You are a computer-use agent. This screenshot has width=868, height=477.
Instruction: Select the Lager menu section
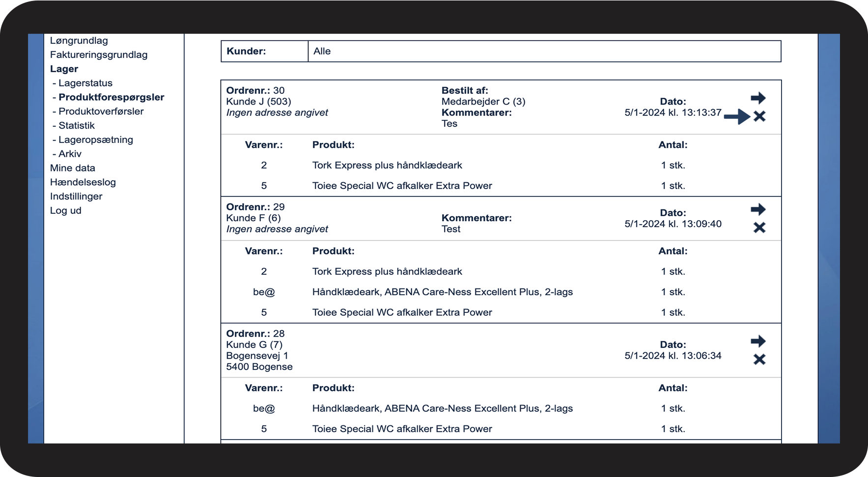(64, 69)
